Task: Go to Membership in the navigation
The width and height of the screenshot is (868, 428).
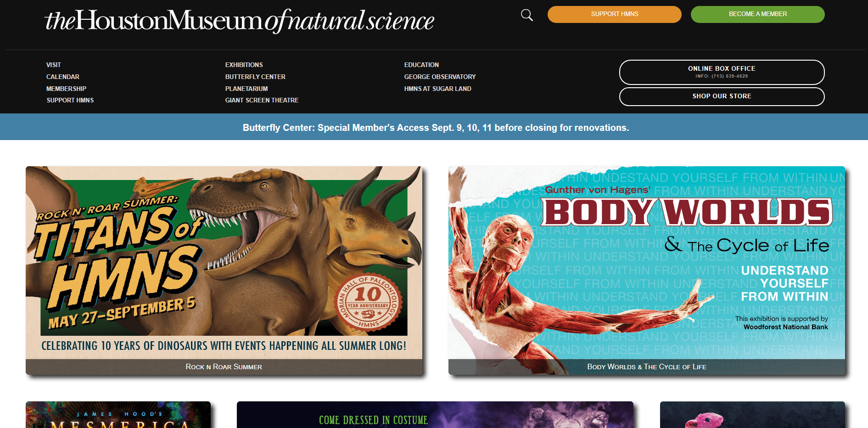Action: 66,89
